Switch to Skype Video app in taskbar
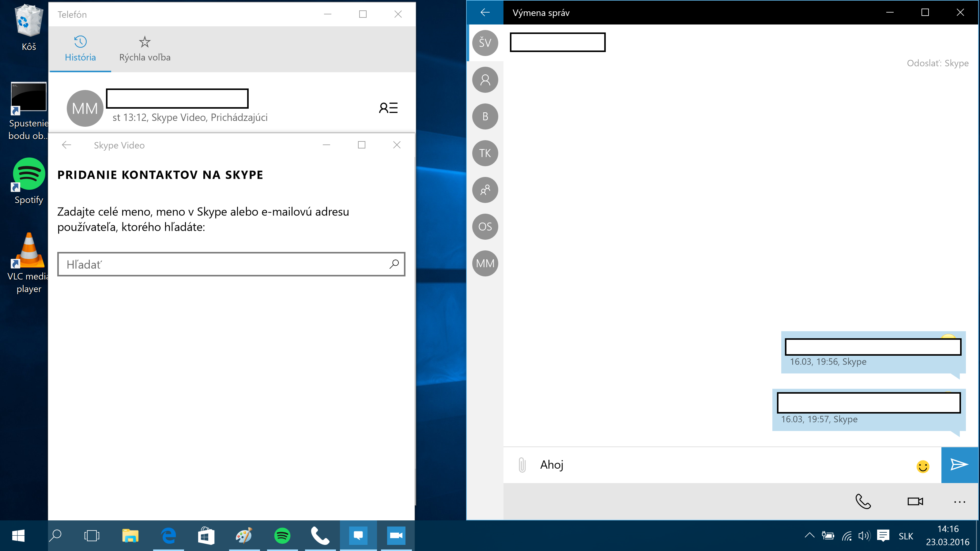Viewport: 980px width, 551px height. pos(396,536)
